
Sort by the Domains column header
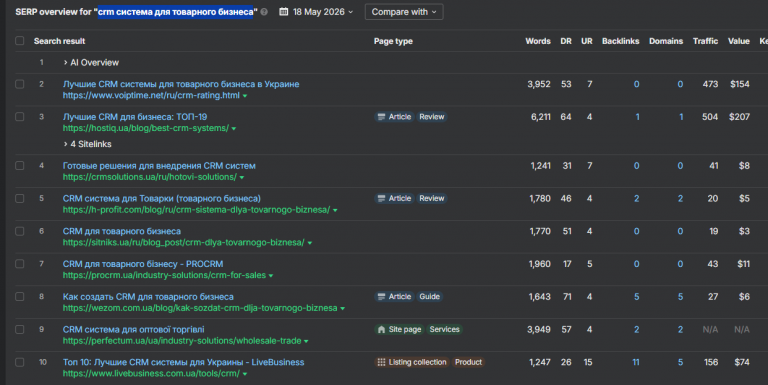(x=666, y=41)
